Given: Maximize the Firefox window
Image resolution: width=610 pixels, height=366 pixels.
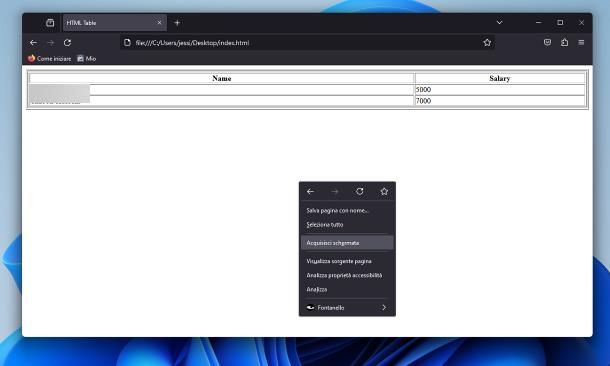Looking at the screenshot, I should pyautogui.click(x=560, y=23).
